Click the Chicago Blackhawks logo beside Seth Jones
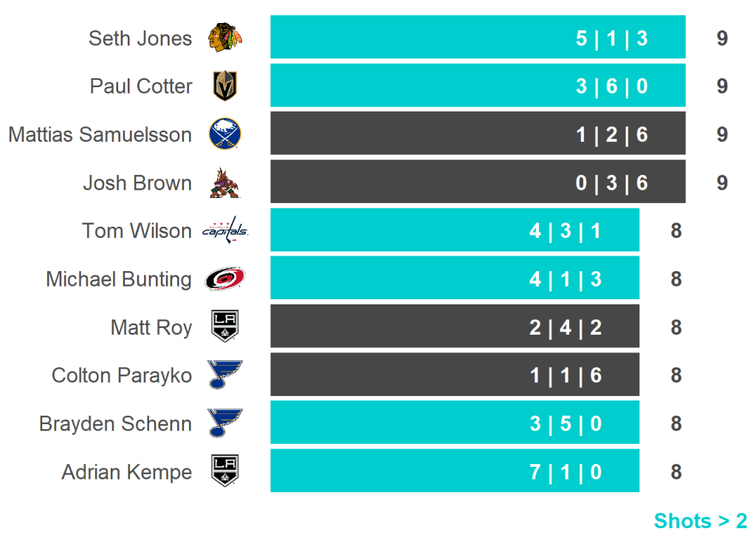Screen dimensions: 756x540 tap(224, 38)
